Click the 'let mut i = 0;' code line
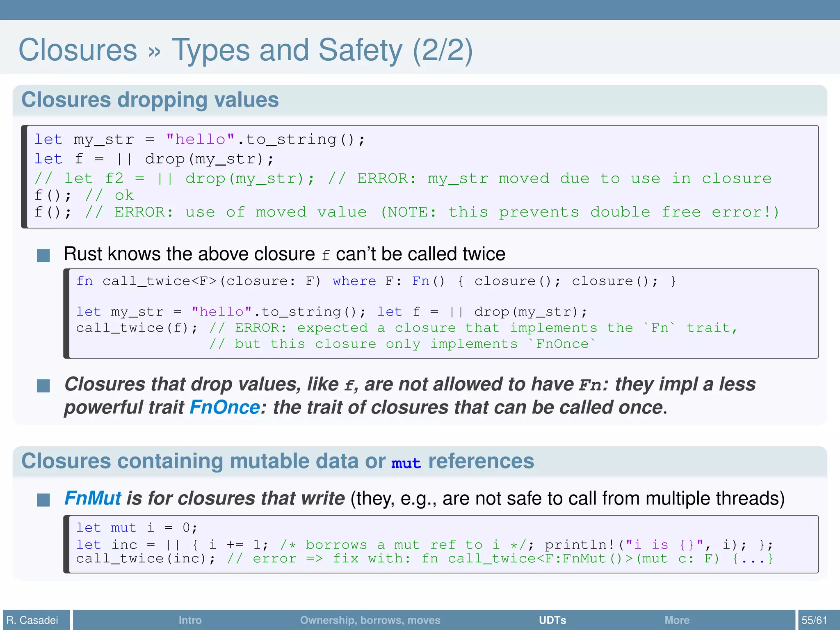Screen dimensions: 840x630 pyautogui.click(x=137, y=527)
